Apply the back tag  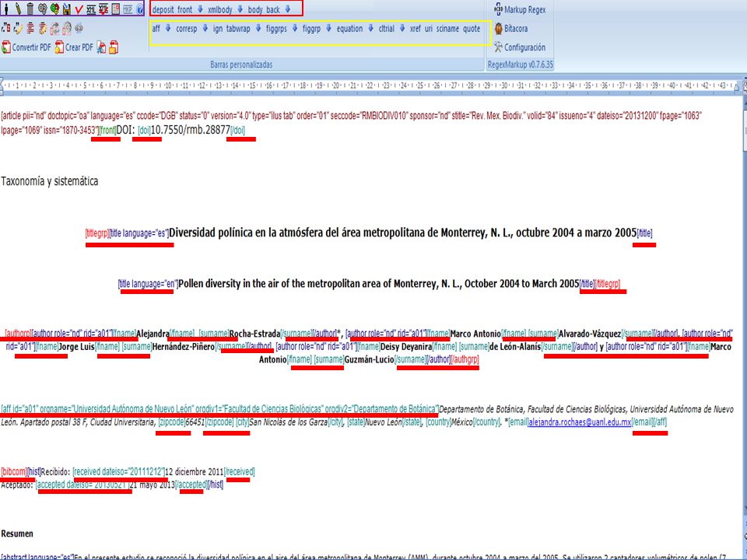(273, 9)
